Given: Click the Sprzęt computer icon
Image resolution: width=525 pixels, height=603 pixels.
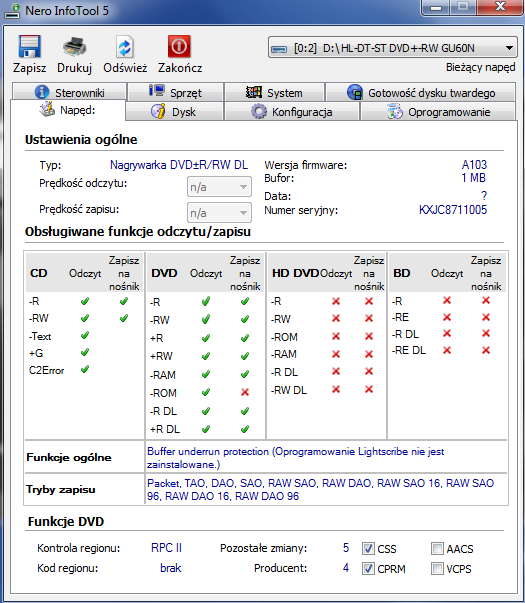Looking at the screenshot, I should pyautogui.click(x=157, y=91).
